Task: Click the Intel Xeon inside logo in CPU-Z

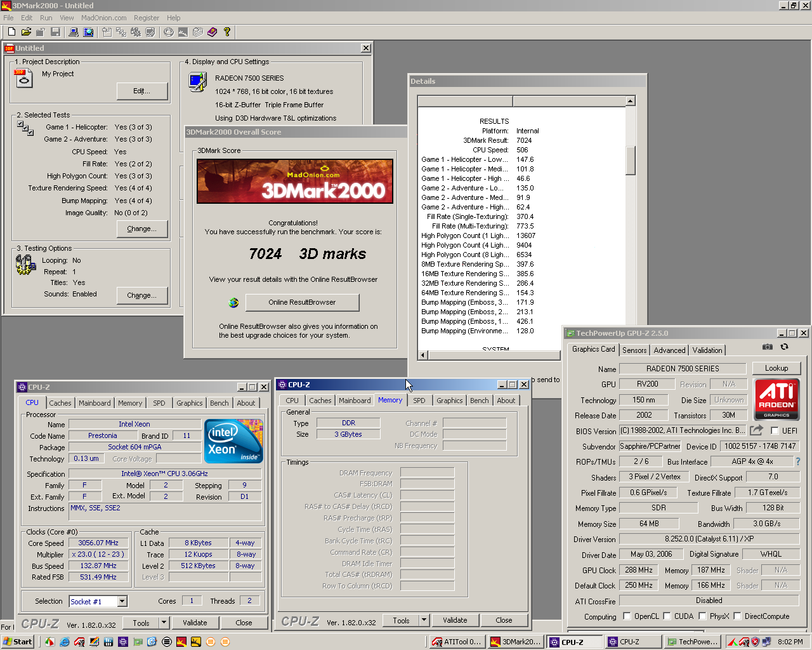Action: (235, 441)
